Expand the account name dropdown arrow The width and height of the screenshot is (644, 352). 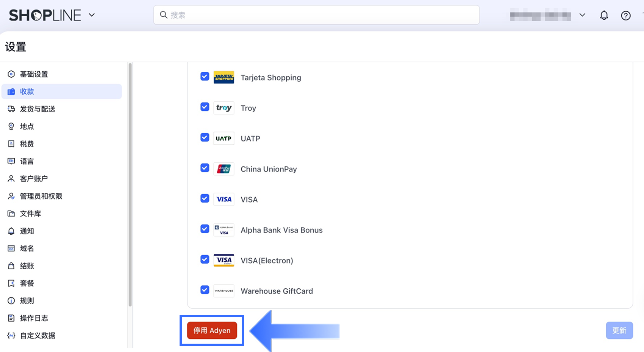pos(582,15)
